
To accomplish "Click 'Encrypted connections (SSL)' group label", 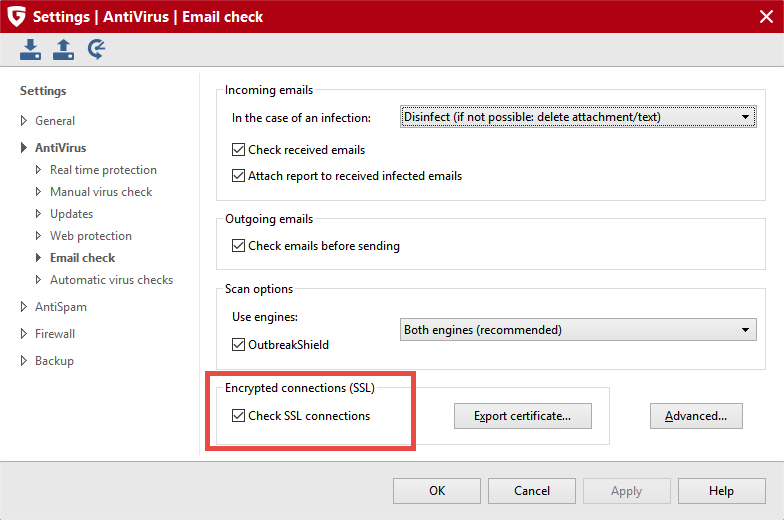I will (300, 388).
